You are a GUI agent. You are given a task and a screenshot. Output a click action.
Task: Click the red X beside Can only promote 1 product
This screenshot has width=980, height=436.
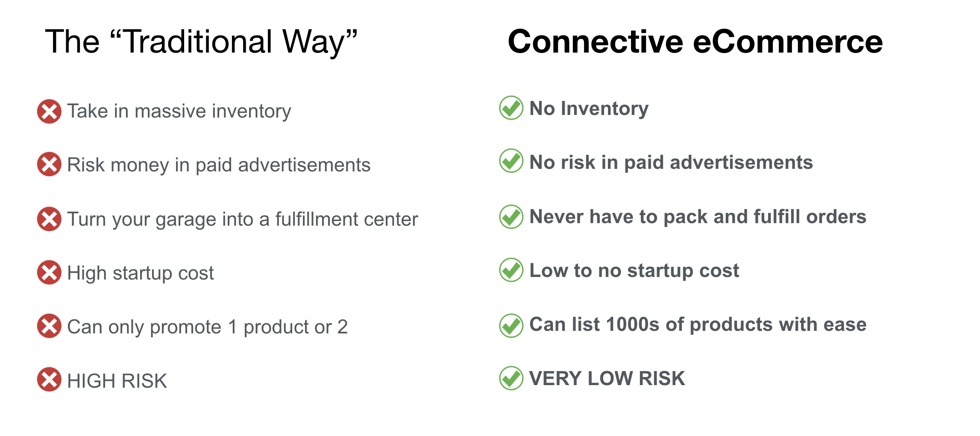tap(49, 326)
